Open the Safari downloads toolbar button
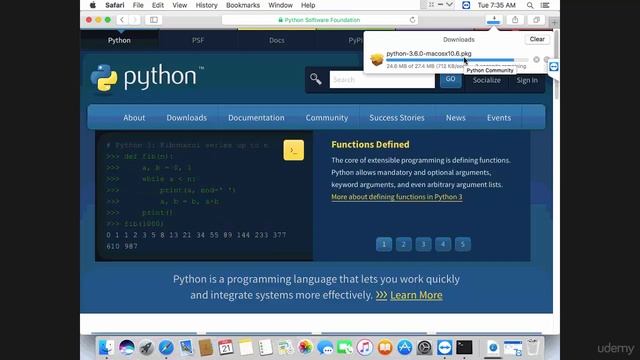 493,20
